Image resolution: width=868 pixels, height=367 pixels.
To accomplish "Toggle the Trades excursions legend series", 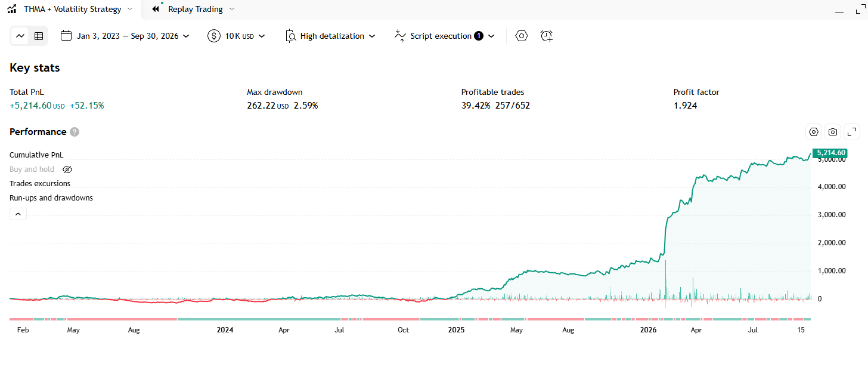I will tap(40, 184).
